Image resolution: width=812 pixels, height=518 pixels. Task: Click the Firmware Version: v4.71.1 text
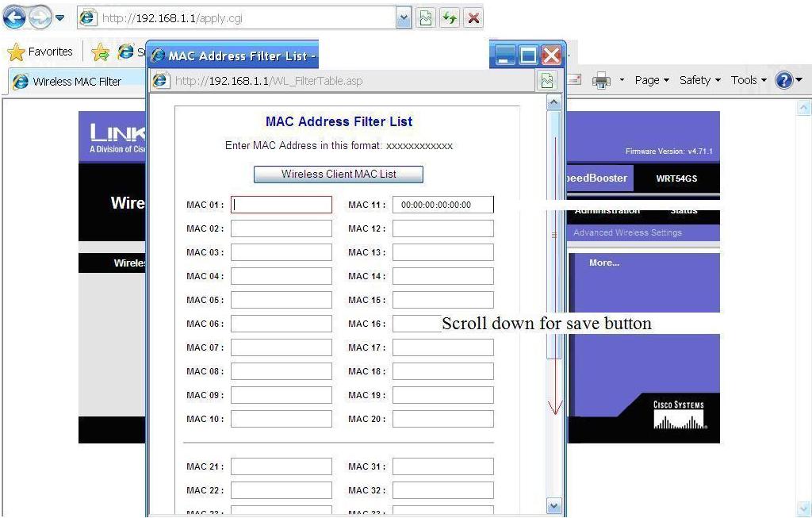[668, 152]
